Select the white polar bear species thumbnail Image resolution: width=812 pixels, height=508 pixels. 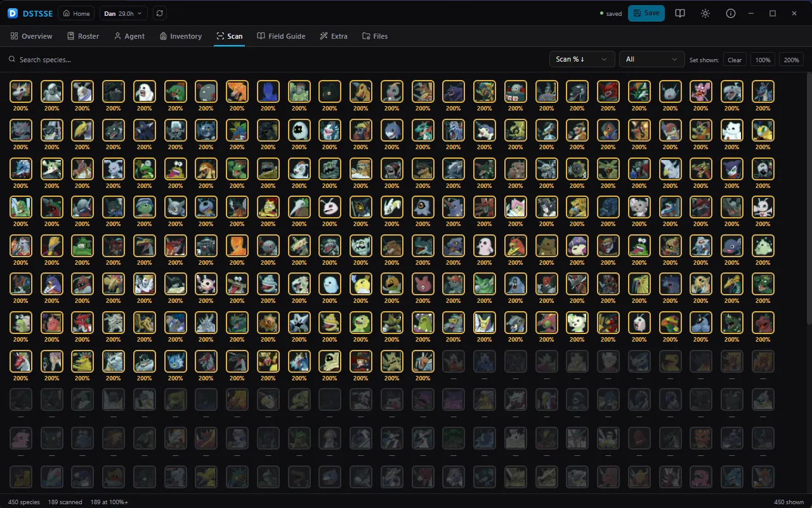[x=732, y=130]
